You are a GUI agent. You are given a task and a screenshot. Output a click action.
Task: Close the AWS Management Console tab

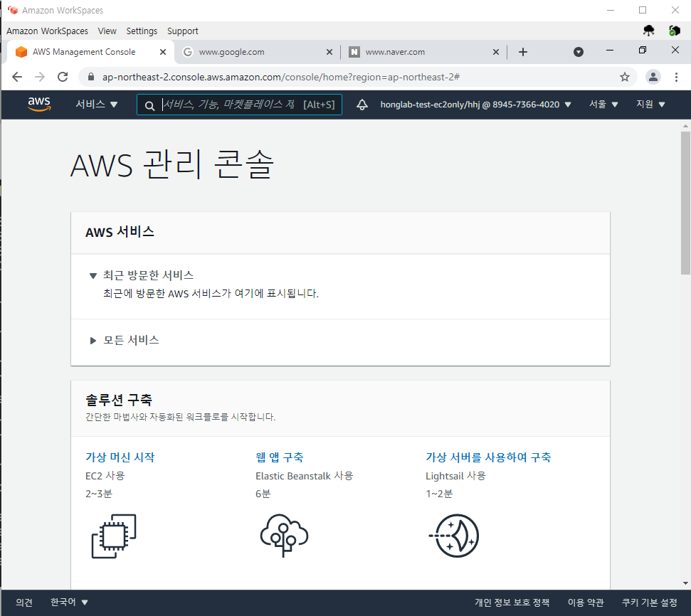(x=163, y=52)
